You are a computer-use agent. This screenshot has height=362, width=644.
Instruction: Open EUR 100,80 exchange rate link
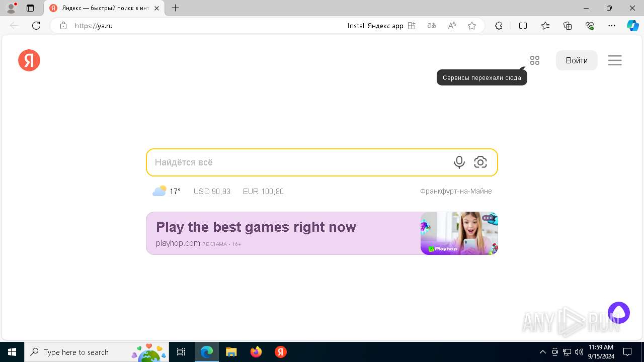263,192
